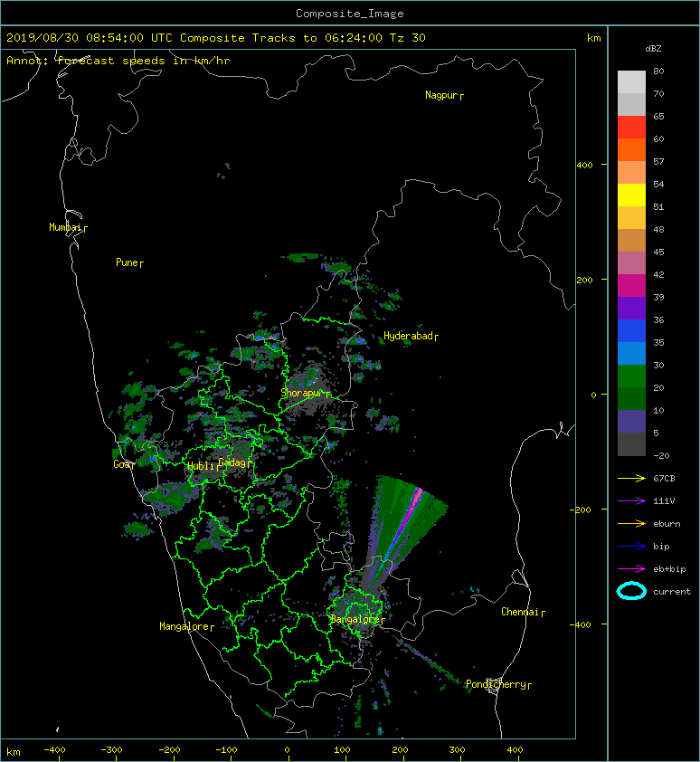
Task: Click the current legend label
Action: pos(672,592)
